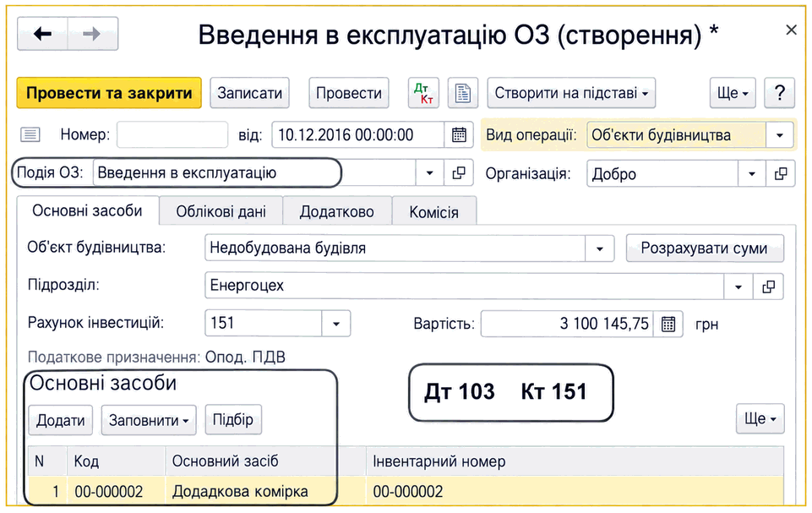
Task: Select the Код column header
Action: point(116,461)
